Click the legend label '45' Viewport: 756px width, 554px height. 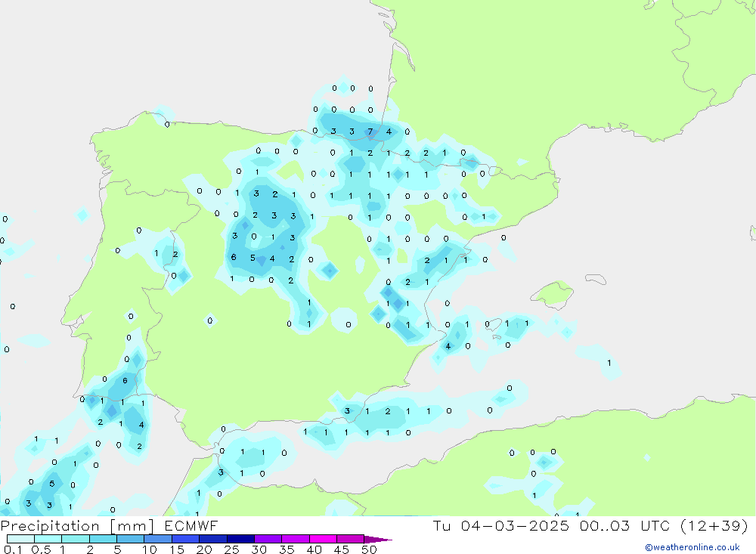[342, 549]
